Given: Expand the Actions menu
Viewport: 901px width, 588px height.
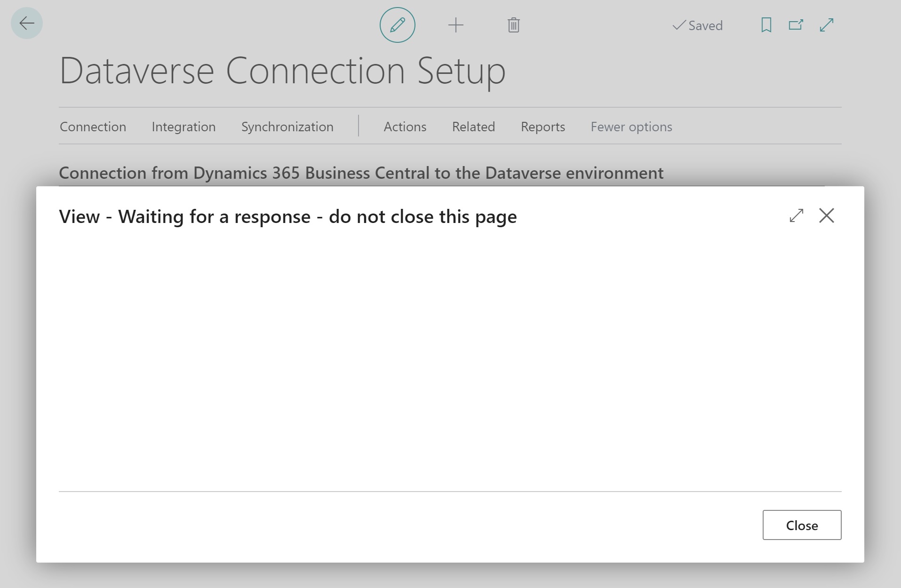Looking at the screenshot, I should pyautogui.click(x=405, y=127).
